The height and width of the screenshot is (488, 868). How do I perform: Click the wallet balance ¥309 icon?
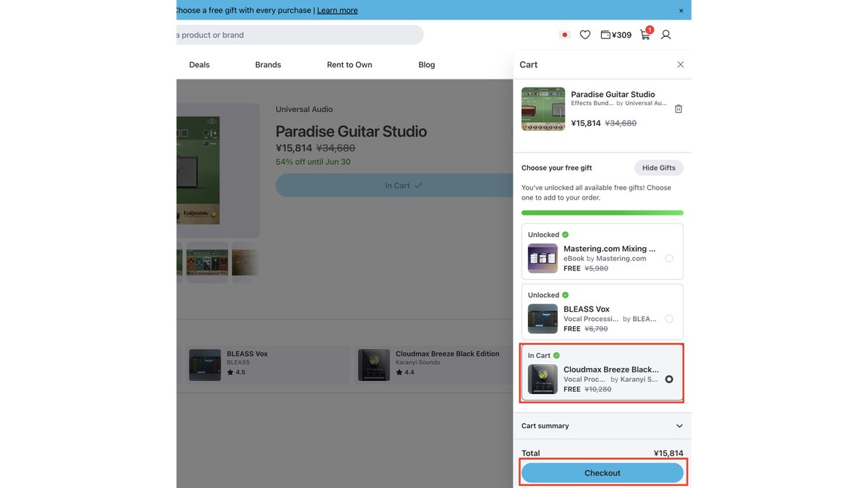[x=616, y=35]
